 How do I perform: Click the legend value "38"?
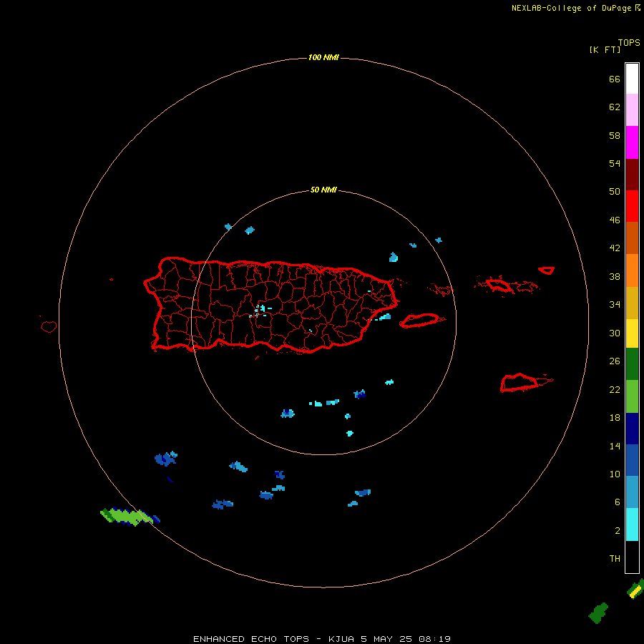pyautogui.click(x=615, y=277)
